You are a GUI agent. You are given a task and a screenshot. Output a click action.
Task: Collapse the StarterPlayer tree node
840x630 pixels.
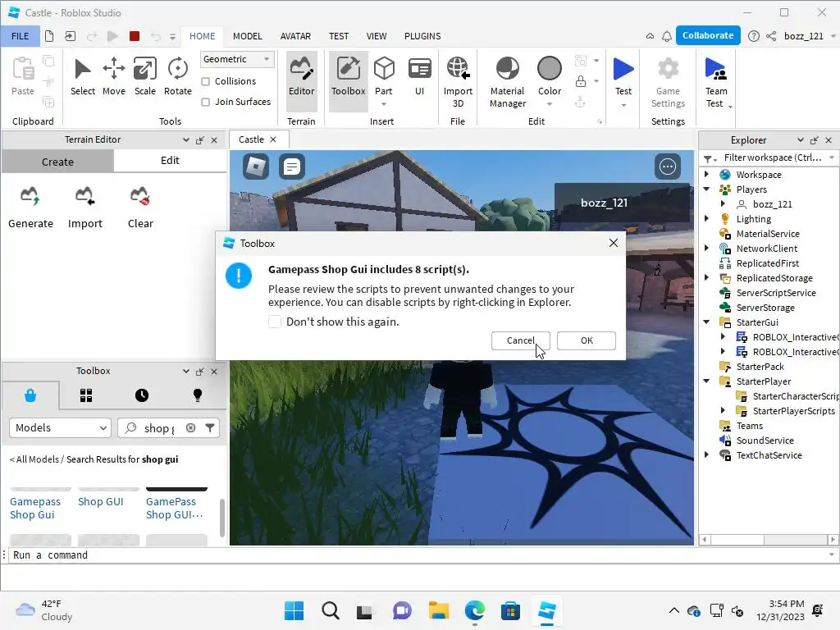[x=706, y=381]
